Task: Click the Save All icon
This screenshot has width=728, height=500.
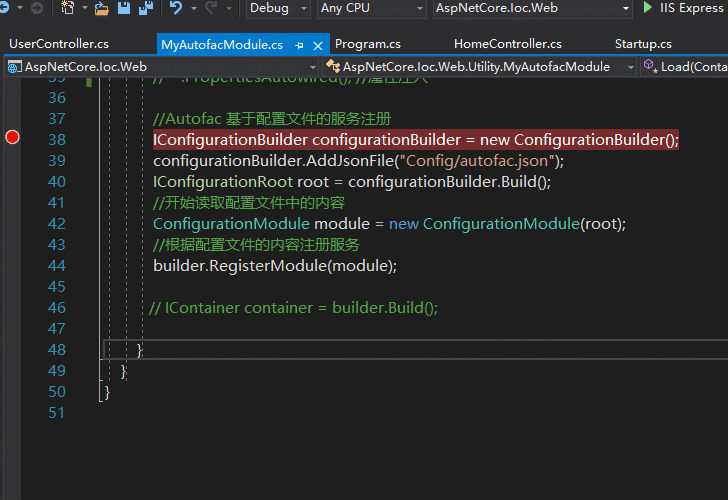Action: tap(146, 8)
